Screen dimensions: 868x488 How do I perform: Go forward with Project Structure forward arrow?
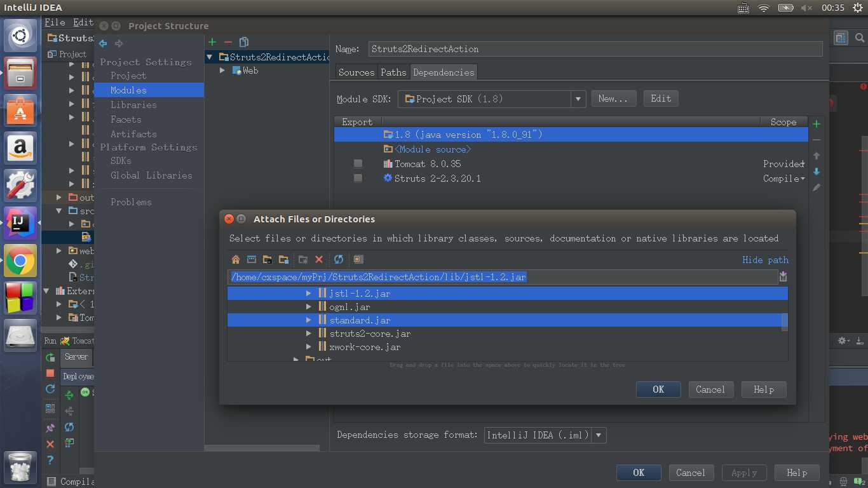click(x=119, y=44)
